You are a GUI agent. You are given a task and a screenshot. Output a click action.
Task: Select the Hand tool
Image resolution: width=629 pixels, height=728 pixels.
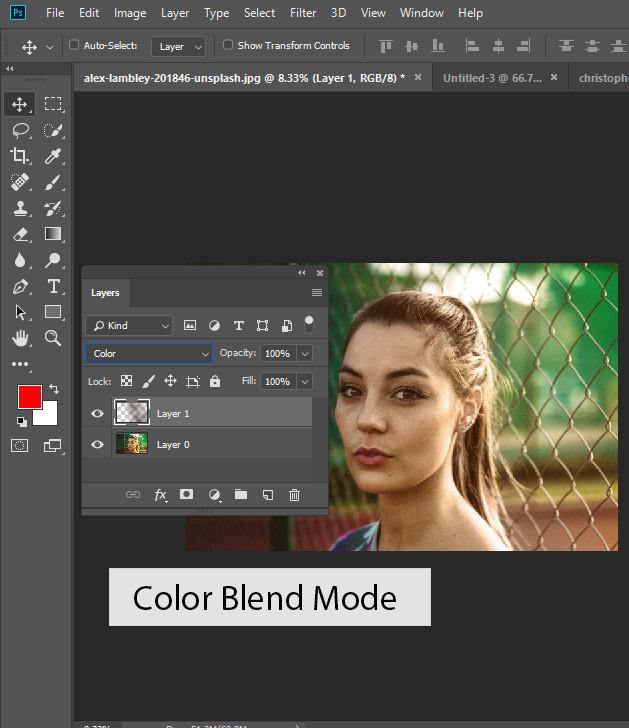pyautogui.click(x=19, y=338)
